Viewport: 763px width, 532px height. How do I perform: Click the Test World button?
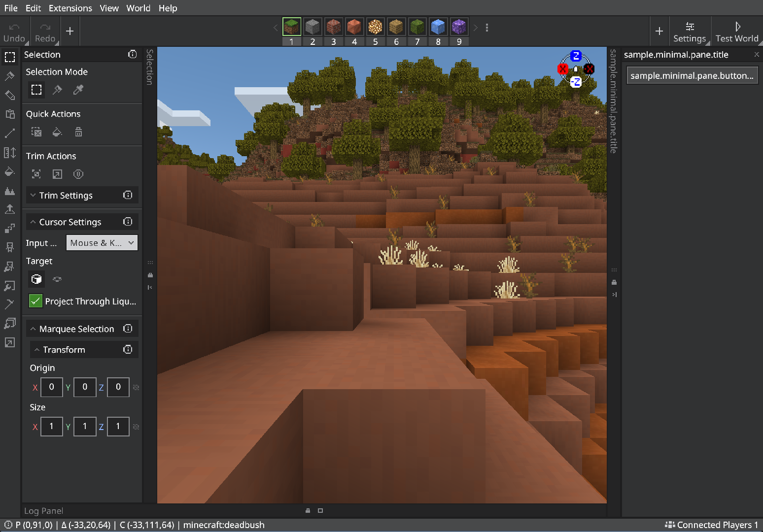tap(737, 32)
